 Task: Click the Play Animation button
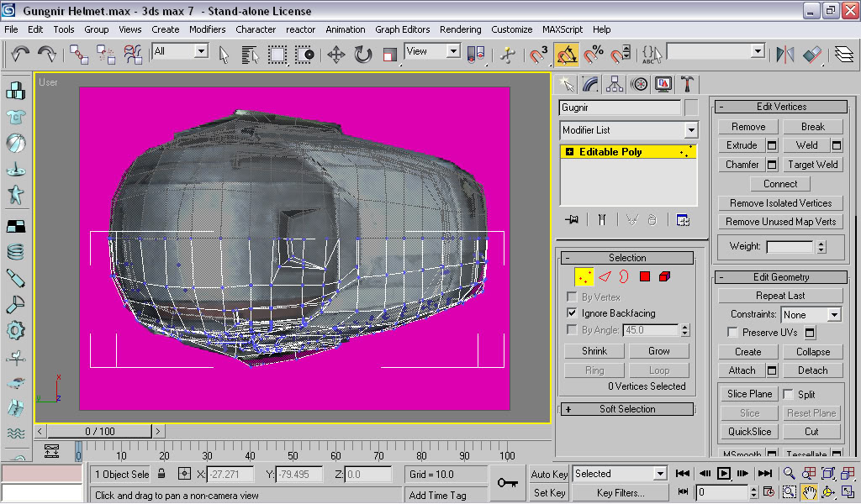pyautogui.click(x=723, y=474)
